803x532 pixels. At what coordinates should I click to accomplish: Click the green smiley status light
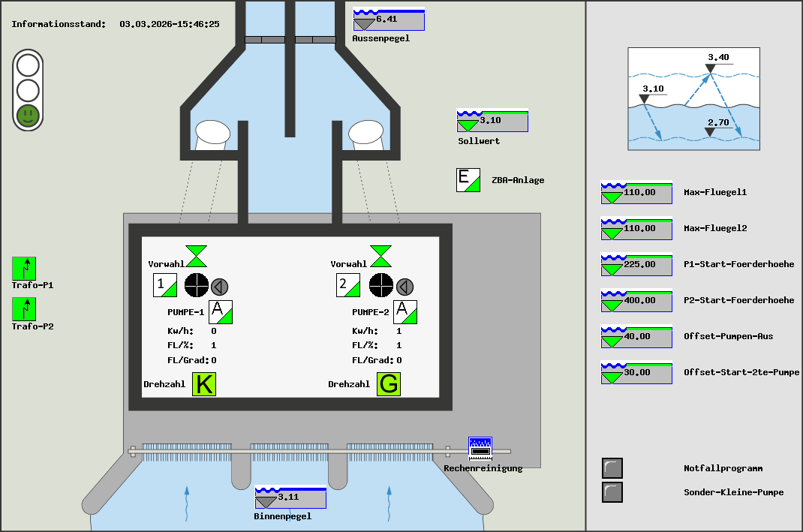(28, 115)
